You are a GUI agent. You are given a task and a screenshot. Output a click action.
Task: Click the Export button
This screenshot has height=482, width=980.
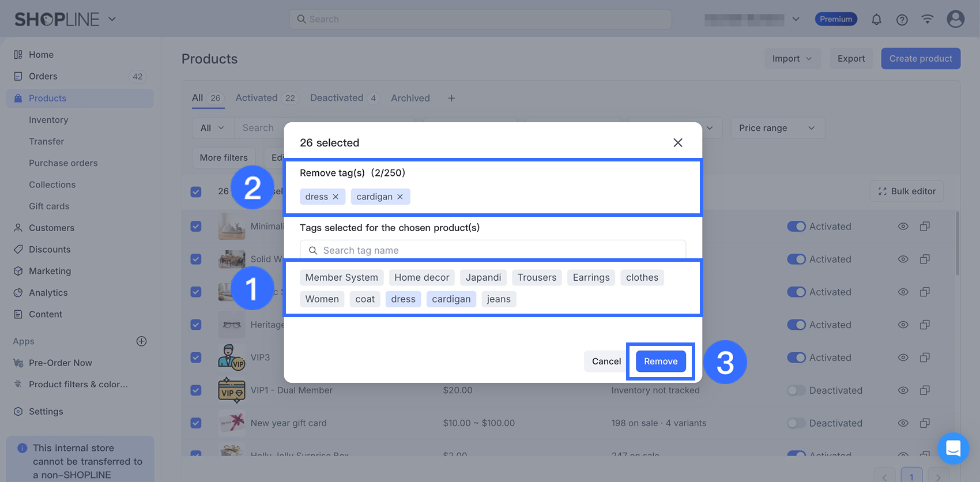(851, 59)
